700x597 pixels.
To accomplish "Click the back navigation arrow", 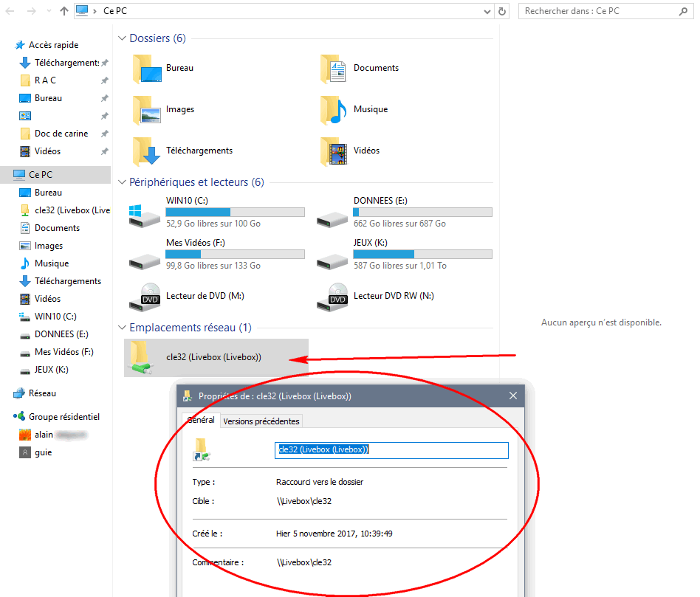I will 10,11.
